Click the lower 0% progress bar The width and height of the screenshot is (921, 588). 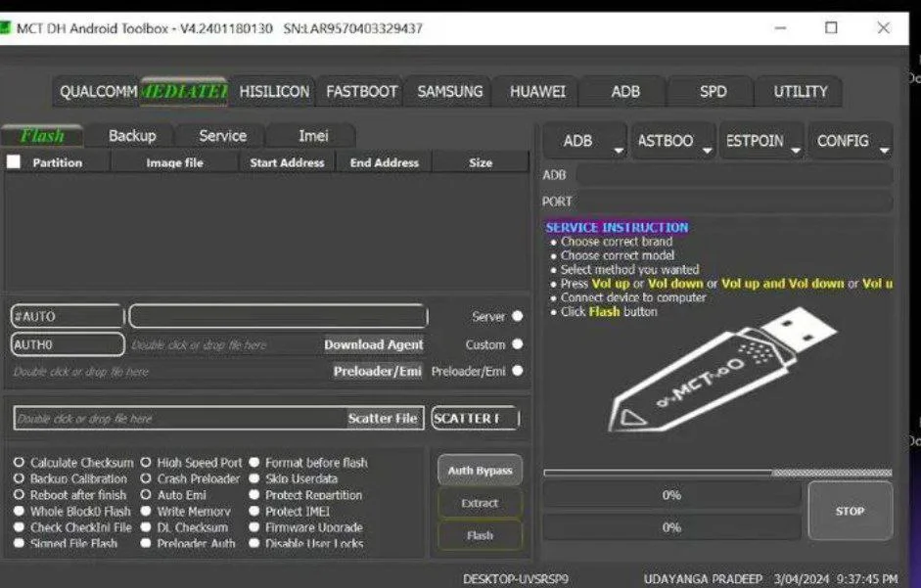click(x=671, y=527)
